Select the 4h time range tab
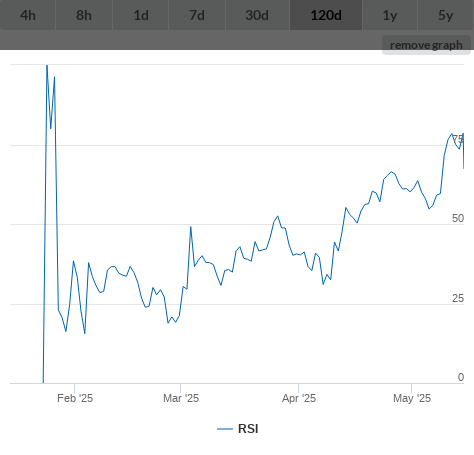This screenshot has height=455, width=474. click(x=28, y=15)
